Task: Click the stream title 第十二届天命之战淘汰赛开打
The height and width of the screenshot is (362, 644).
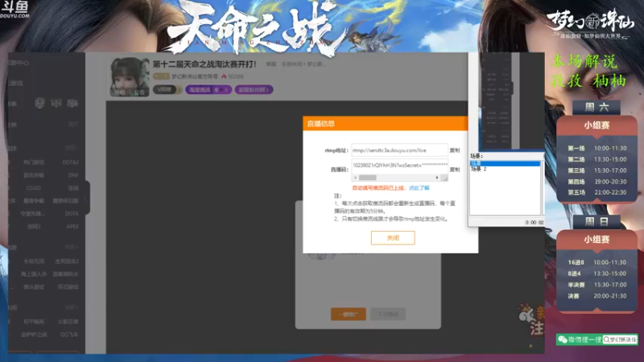Action: (204, 64)
